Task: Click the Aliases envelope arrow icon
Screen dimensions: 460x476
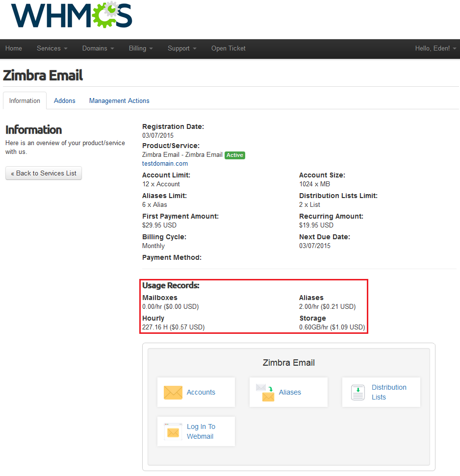Action: [x=265, y=393]
